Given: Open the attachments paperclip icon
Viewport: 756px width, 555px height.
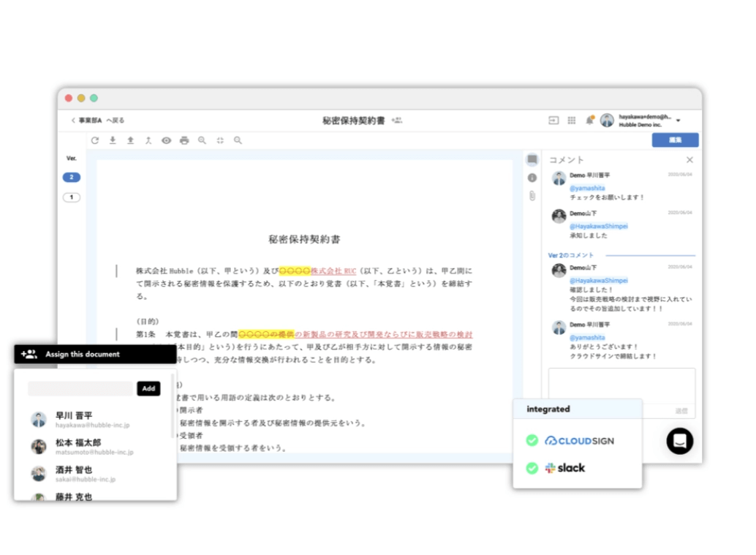Looking at the screenshot, I should tap(532, 195).
